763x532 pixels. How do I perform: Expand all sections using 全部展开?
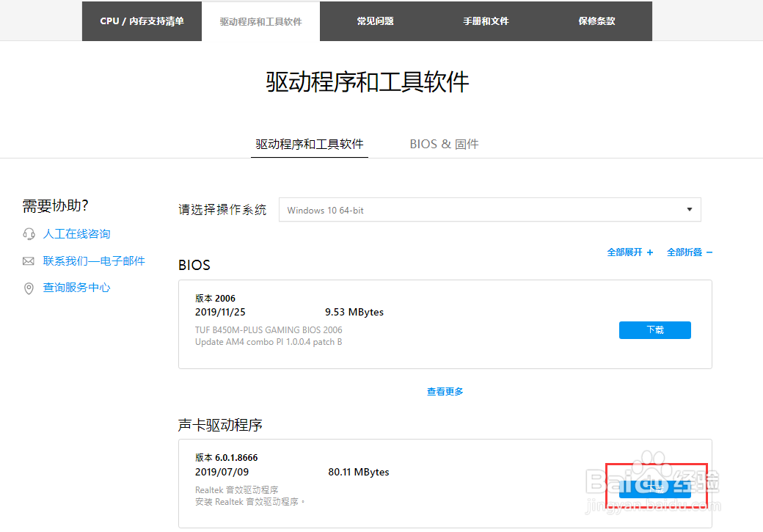(629, 252)
